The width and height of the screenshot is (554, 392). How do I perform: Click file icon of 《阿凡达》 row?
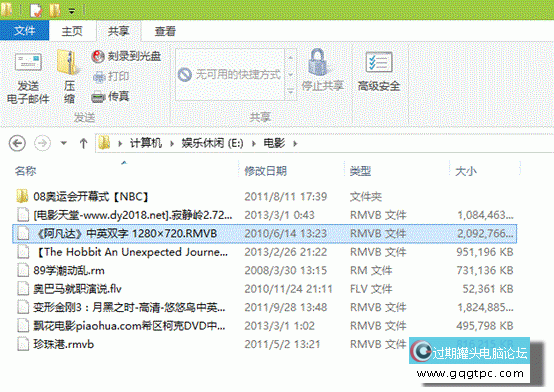point(23,233)
